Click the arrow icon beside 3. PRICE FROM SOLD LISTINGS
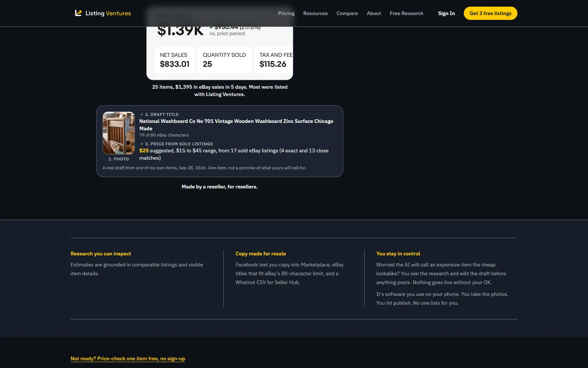The height and width of the screenshot is (368, 588). point(141,144)
